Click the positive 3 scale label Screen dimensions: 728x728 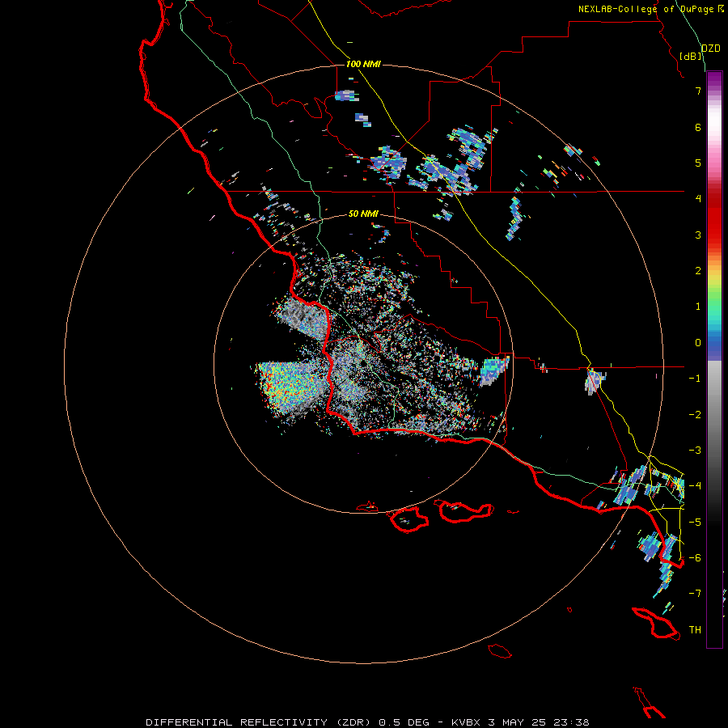point(698,235)
